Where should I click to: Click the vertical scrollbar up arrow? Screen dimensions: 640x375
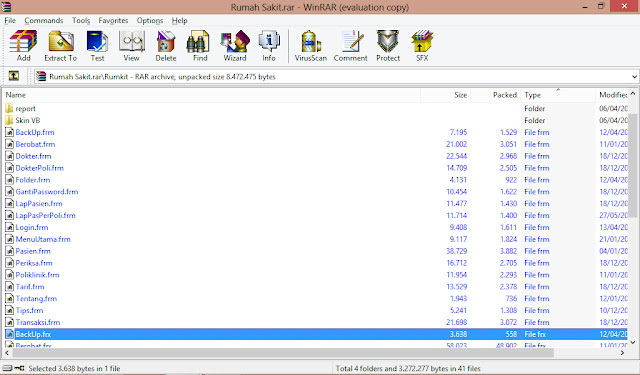633,93
